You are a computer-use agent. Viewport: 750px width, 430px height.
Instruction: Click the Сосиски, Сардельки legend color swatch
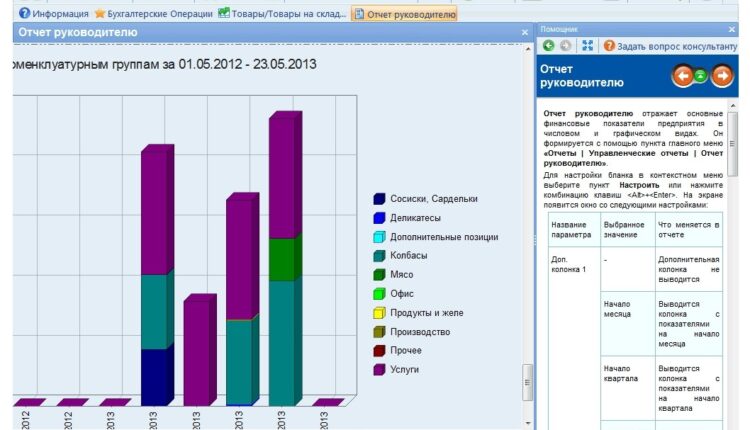(379, 199)
